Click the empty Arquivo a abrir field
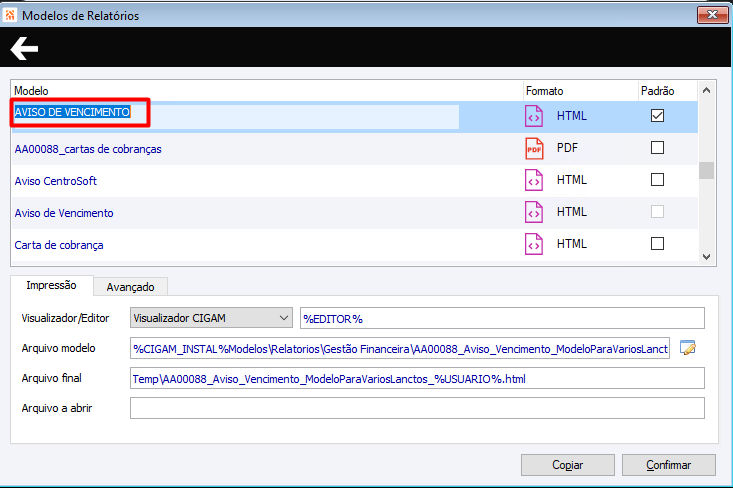The height and width of the screenshot is (488, 733). (417, 408)
